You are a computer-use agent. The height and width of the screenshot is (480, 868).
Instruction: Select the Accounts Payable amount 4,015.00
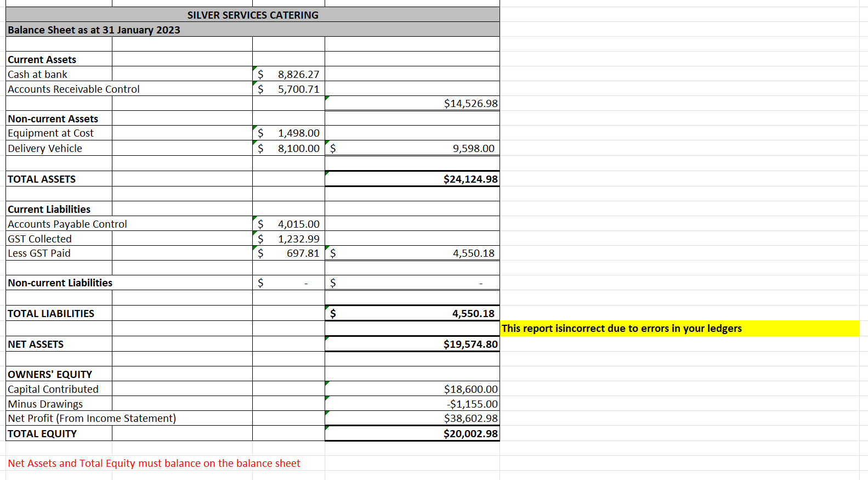[288, 224]
